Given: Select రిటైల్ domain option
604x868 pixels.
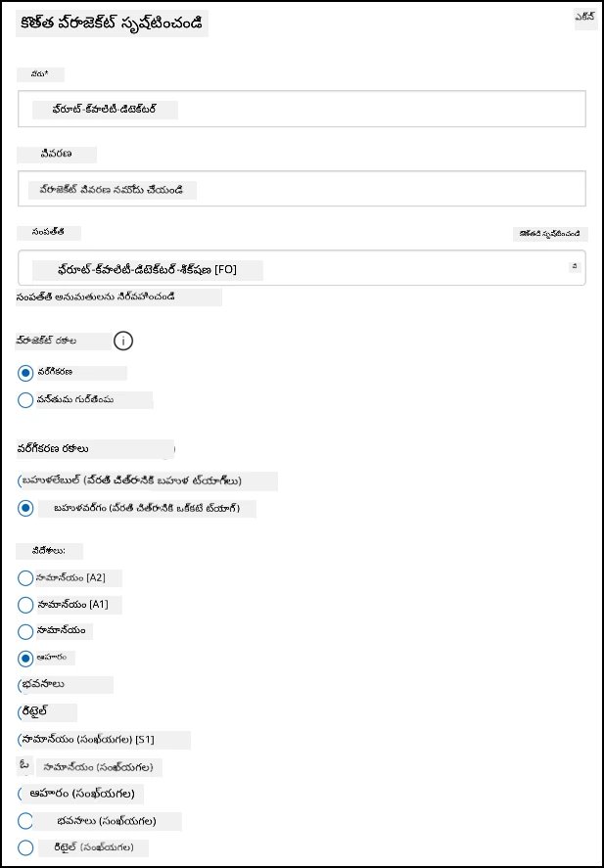Looking at the screenshot, I should point(23,712).
